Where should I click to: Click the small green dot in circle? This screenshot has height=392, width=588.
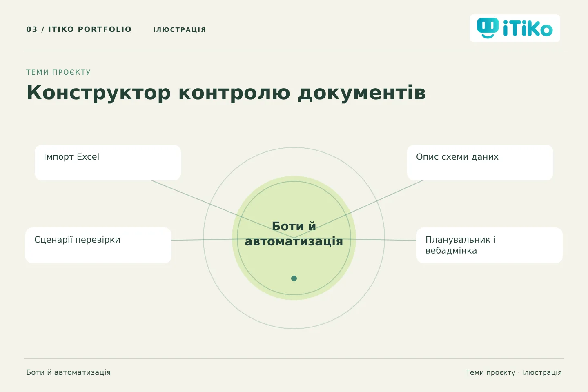(294, 278)
